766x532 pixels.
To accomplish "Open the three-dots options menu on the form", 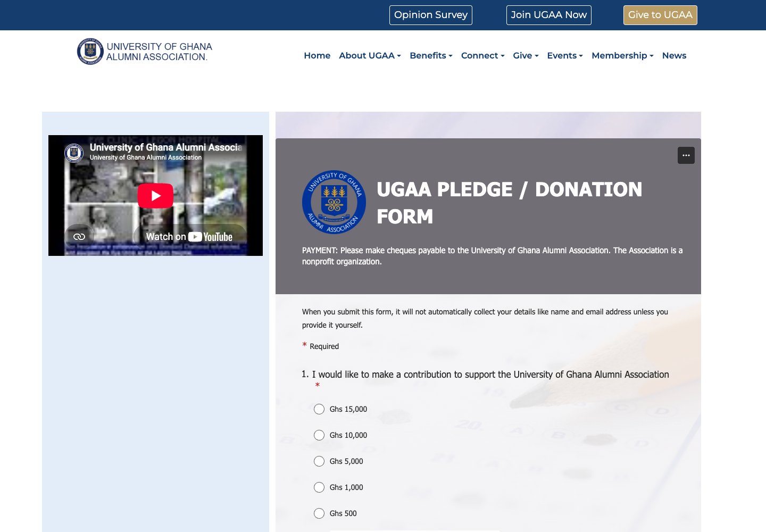I will pyautogui.click(x=686, y=155).
